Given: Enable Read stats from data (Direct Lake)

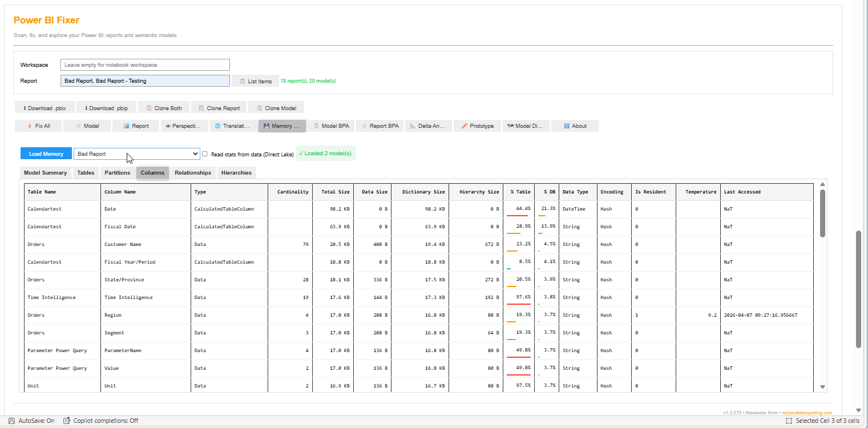Looking at the screenshot, I should click(204, 154).
